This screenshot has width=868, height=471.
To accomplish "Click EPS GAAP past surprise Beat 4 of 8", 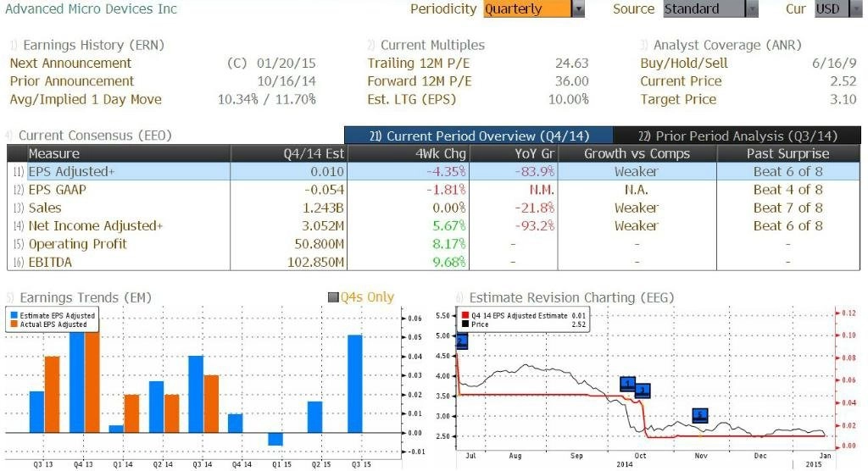I will [x=787, y=190].
